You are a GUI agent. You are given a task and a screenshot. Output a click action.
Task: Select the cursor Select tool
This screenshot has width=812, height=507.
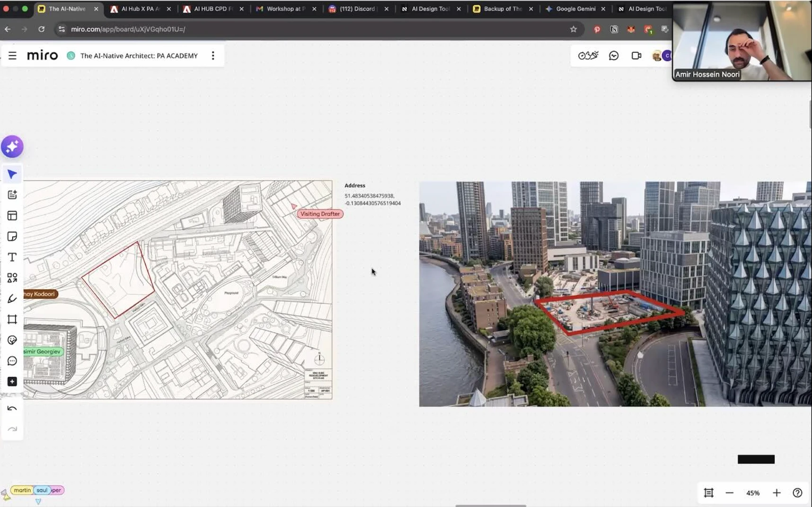[12, 175]
